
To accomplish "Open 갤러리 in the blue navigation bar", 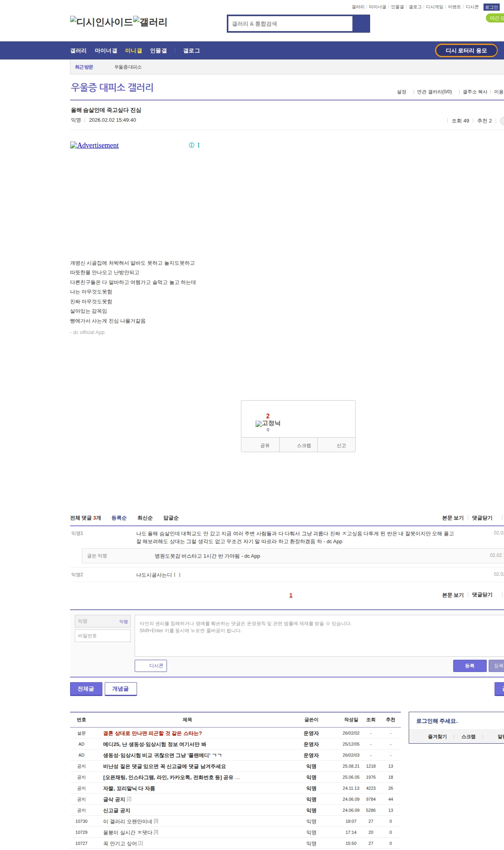I will (78, 51).
